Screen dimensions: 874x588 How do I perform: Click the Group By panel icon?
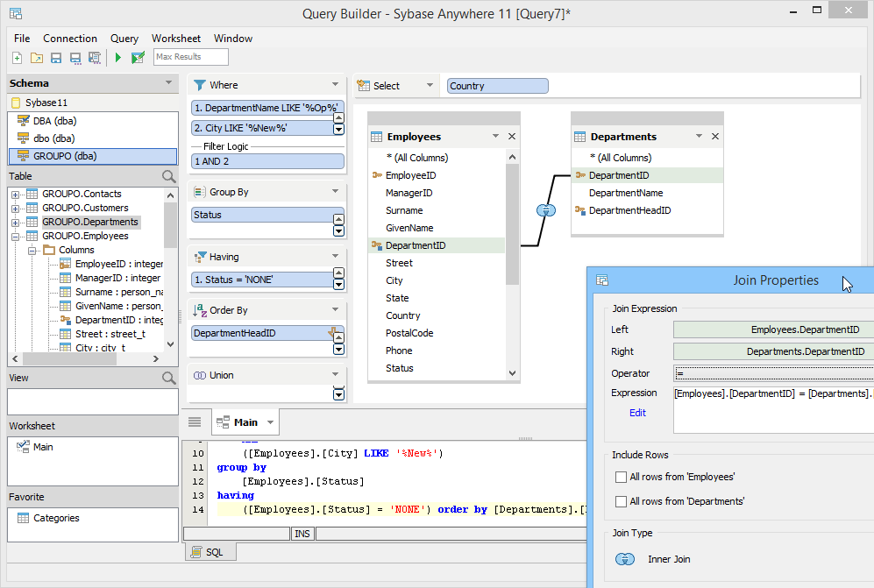200,192
